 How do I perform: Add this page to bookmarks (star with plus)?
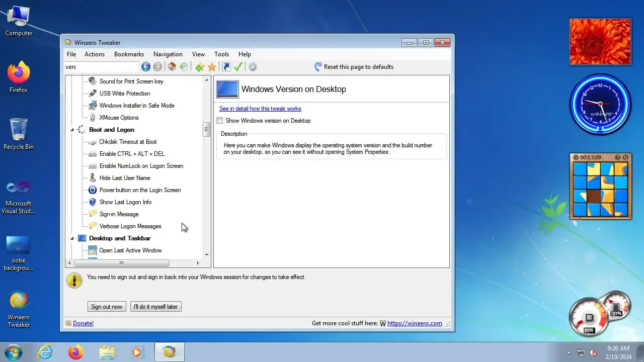point(200,67)
